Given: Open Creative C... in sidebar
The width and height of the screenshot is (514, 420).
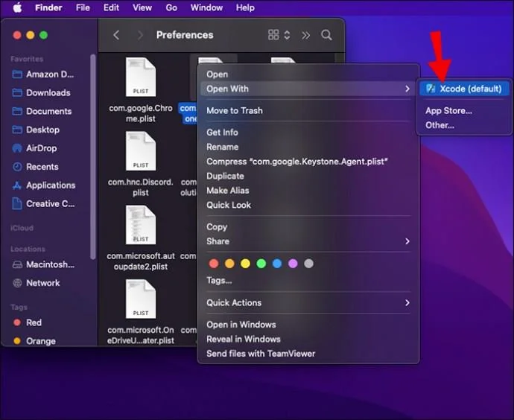Looking at the screenshot, I should 43,204.
